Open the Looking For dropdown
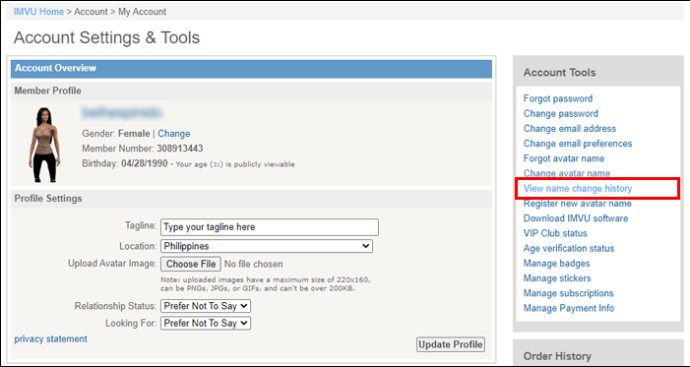Screen dimensions: 690x367 (206, 323)
